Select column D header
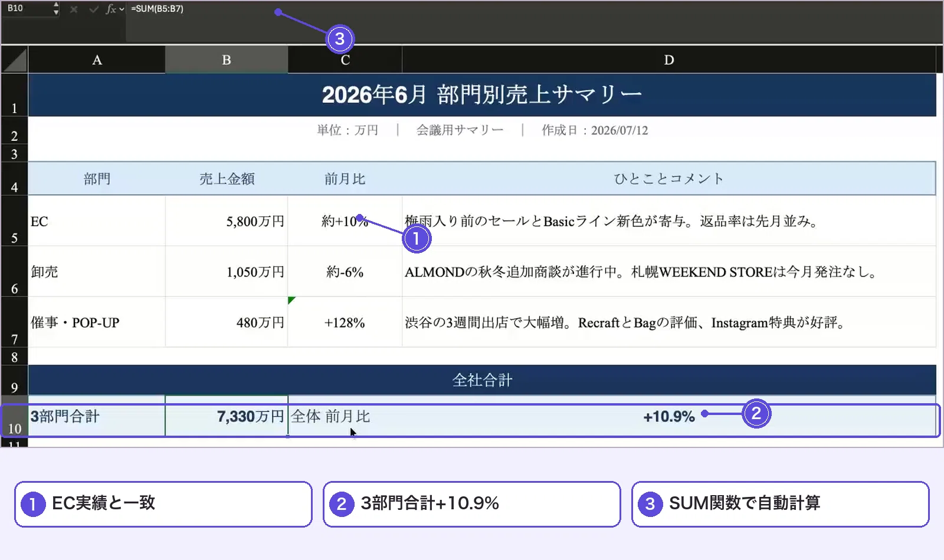The image size is (944, 560). (x=669, y=60)
